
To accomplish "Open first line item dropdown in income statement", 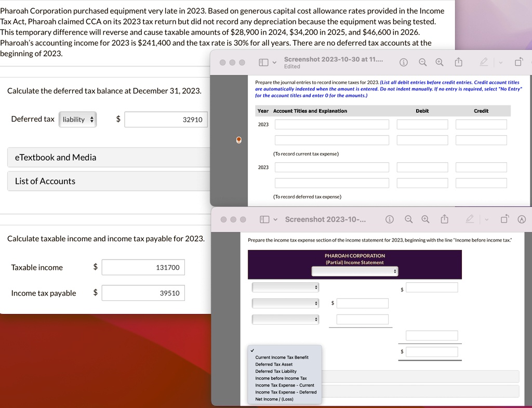I will [x=285, y=287].
